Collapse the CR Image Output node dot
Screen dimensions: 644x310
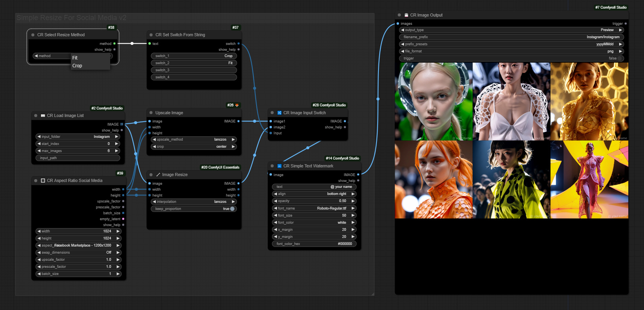(x=399, y=15)
